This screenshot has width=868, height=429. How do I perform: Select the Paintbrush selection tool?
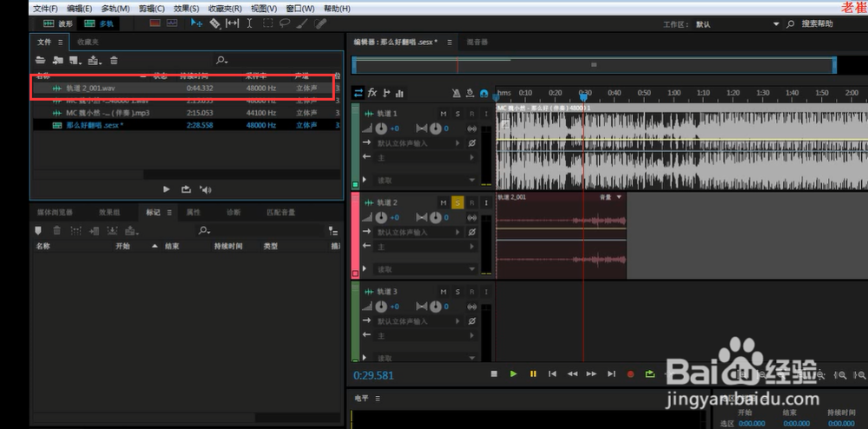pyautogui.click(x=302, y=23)
